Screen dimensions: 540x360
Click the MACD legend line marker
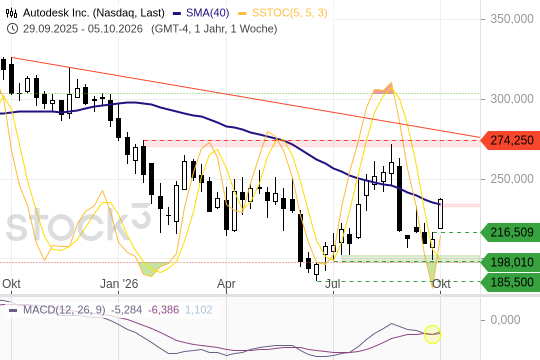tap(13, 310)
